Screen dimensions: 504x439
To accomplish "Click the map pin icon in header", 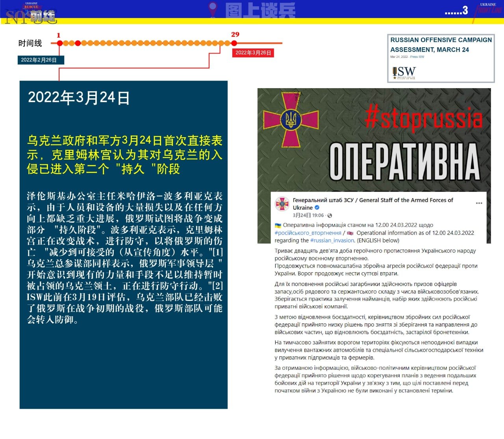I will pyautogui.click(x=213, y=9).
